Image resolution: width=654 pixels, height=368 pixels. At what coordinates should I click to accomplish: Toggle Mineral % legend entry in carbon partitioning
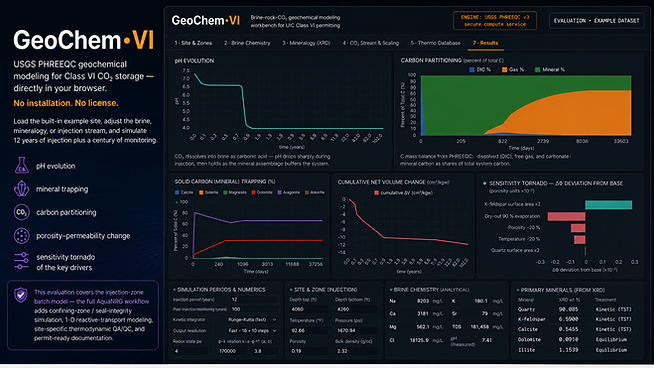pos(550,70)
